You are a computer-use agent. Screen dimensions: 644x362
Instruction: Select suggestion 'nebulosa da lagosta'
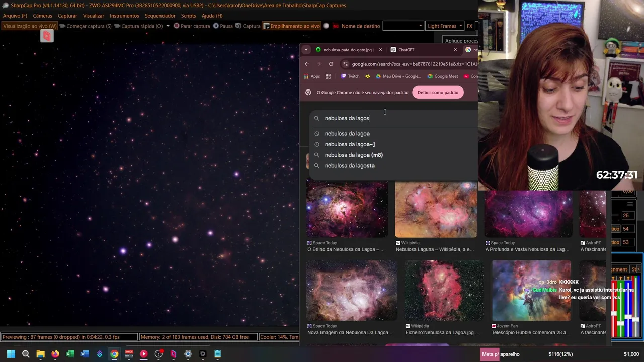350,166
